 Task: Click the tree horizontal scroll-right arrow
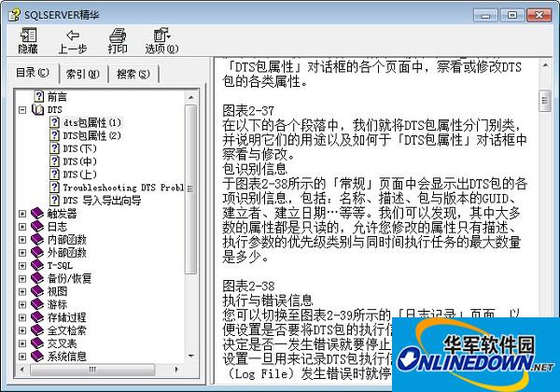coord(176,370)
